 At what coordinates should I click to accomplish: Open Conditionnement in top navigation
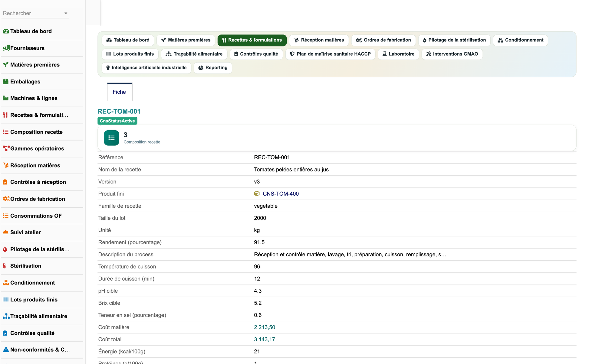click(521, 40)
